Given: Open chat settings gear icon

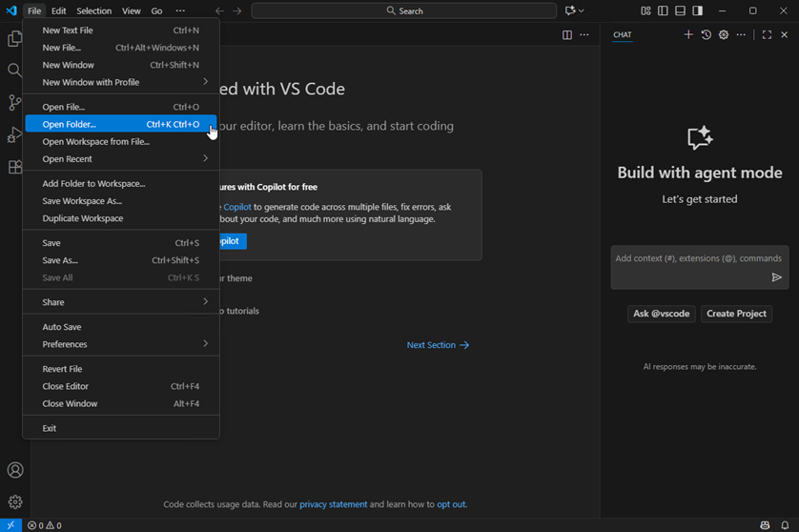Looking at the screenshot, I should point(724,34).
